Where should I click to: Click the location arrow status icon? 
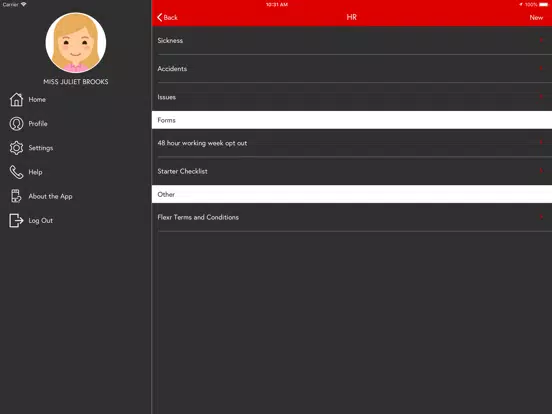pyautogui.click(x=521, y=5)
